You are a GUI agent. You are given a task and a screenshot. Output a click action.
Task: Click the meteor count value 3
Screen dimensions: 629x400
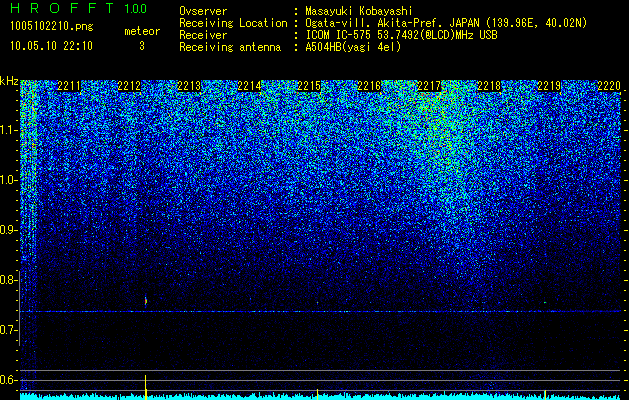point(142,46)
